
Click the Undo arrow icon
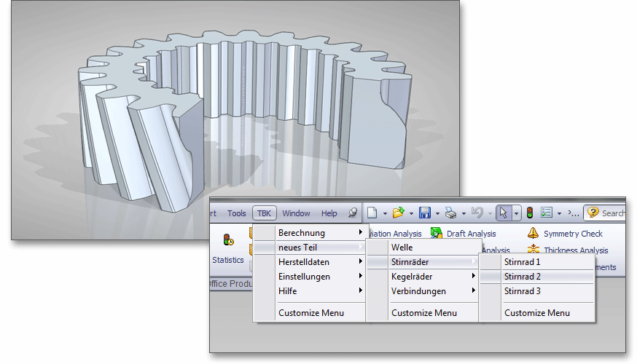[x=477, y=213]
